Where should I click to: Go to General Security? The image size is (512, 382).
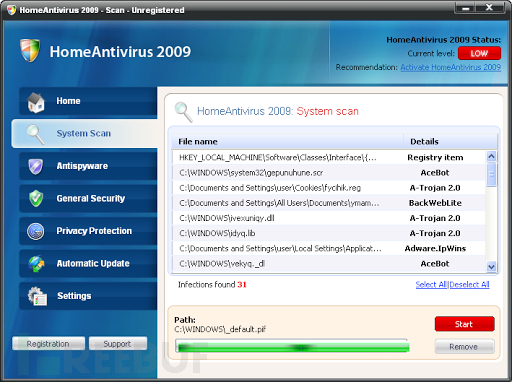coord(88,198)
